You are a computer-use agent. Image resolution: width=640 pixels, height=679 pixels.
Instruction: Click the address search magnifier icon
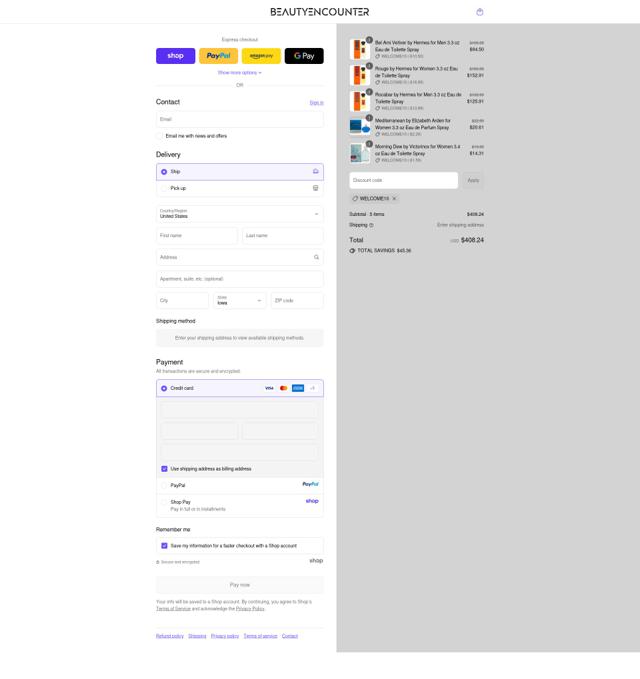[317, 257]
